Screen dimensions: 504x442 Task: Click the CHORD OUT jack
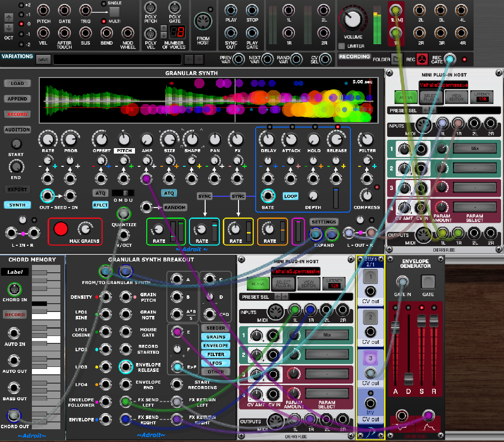14,416
